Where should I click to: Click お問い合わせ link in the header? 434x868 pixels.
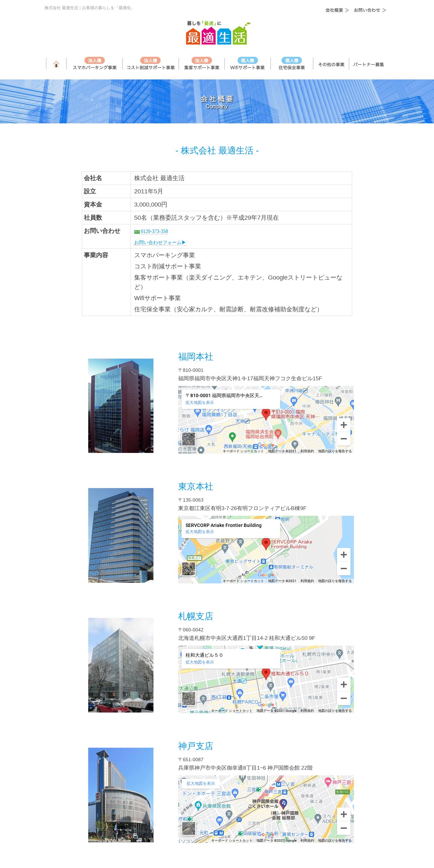(x=370, y=10)
